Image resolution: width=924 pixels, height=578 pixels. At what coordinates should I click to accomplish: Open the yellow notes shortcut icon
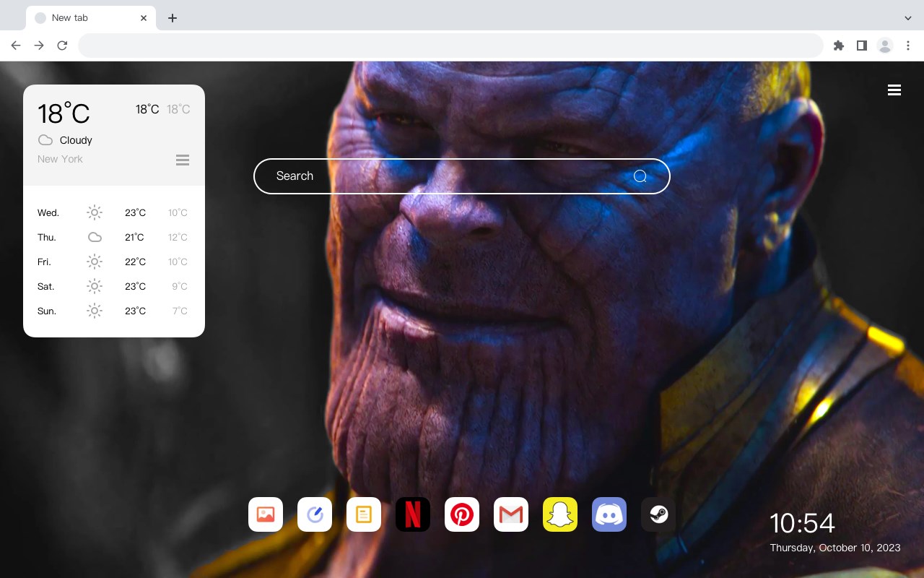tap(364, 514)
